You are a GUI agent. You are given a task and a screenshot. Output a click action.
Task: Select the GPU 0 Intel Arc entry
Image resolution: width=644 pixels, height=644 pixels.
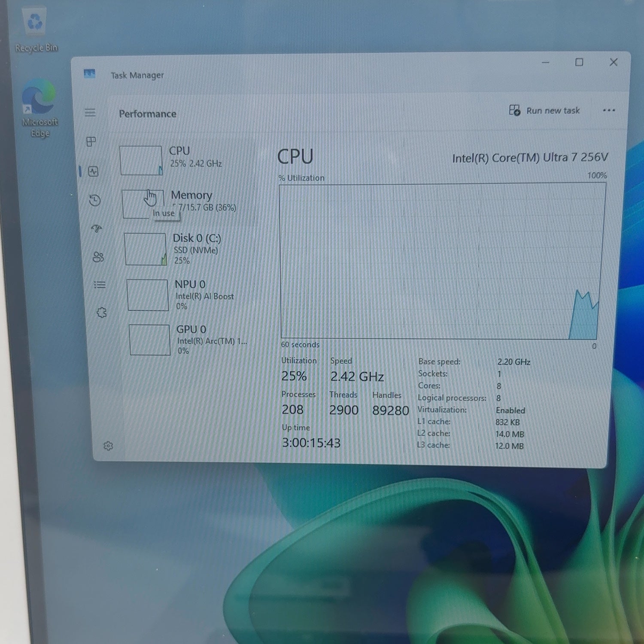[188, 340]
